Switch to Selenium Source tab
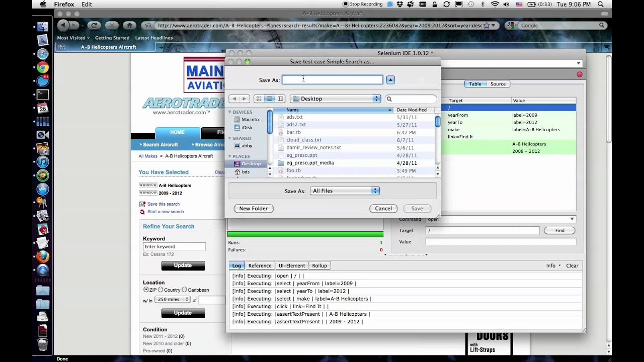Screen dimensions: 644x362 pyautogui.click(x=498, y=84)
